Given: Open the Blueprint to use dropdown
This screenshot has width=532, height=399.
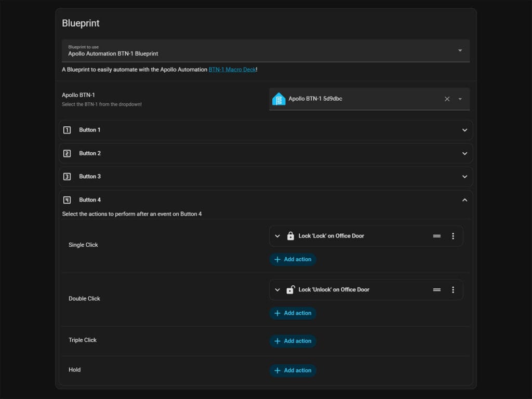Looking at the screenshot, I should point(460,50).
